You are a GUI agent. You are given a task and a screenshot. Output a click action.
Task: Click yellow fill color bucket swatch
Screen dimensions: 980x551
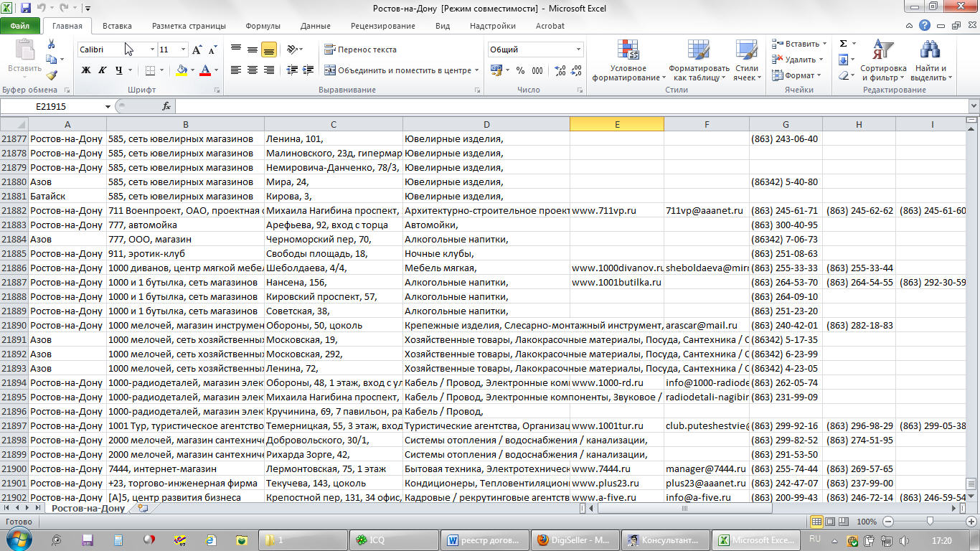182,70
